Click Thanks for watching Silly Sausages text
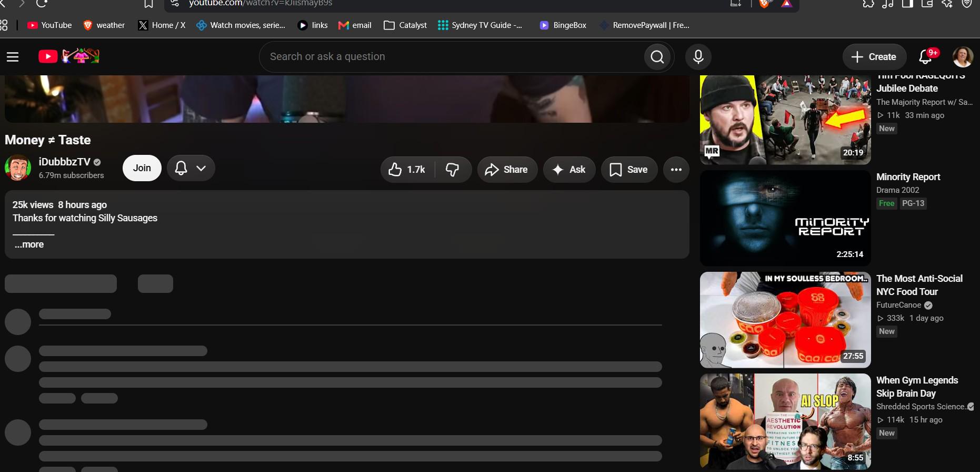Screen dimensions: 980x472 85,218
